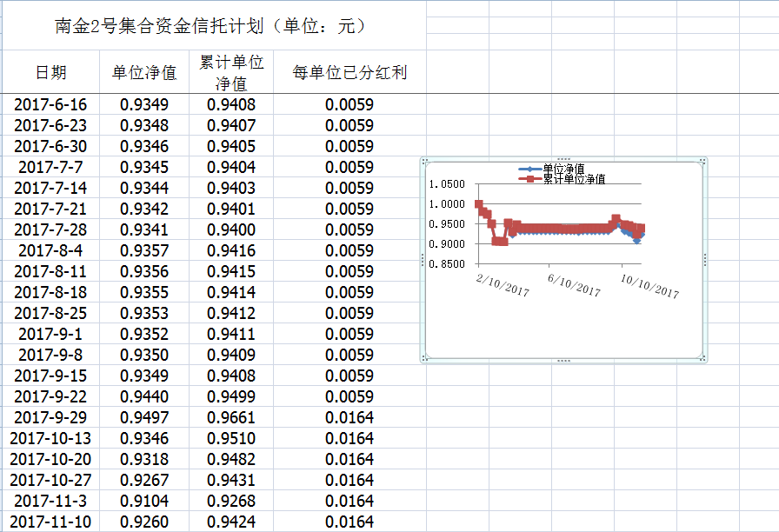Select the 每单位已分红利 header cell

click(350, 73)
